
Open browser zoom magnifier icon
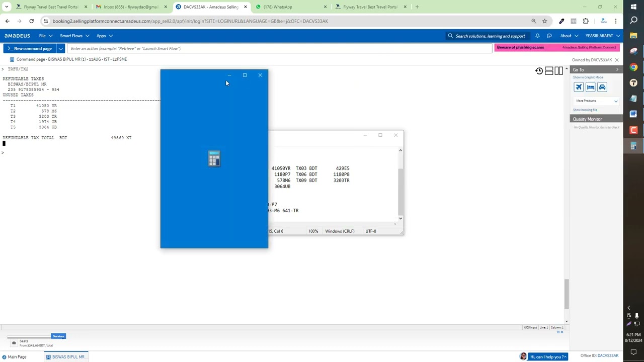pos(533,21)
